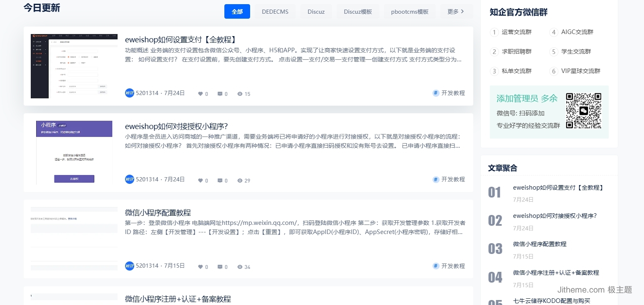Open sidebar item 03 微信小程序配置教程
The height and width of the screenshot is (305, 644).
(x=540, y=244)
